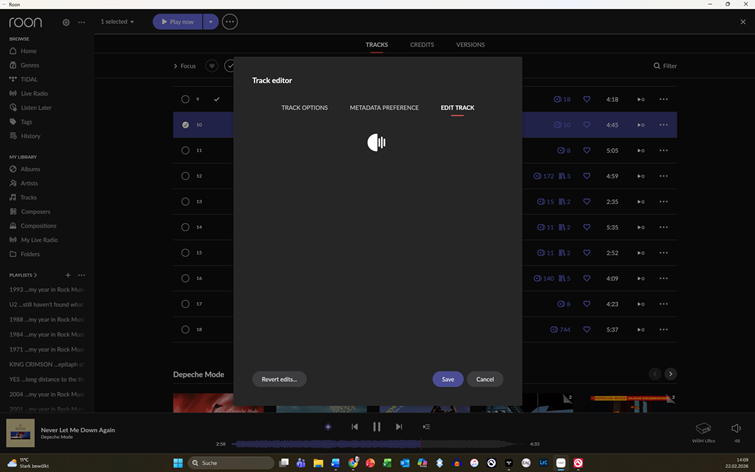
Task: Open the Windows Start button
Action: pos(178,463)
